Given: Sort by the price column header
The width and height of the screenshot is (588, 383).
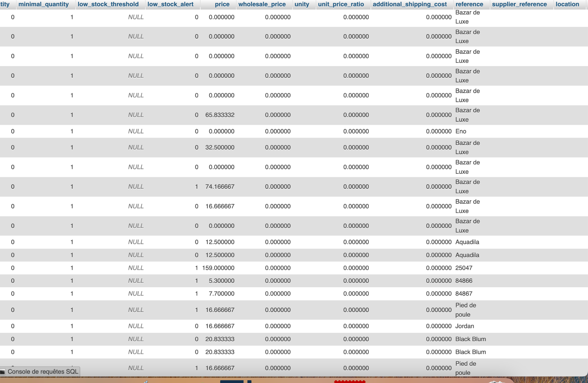Looking at the screenshot, I should 222,4.
